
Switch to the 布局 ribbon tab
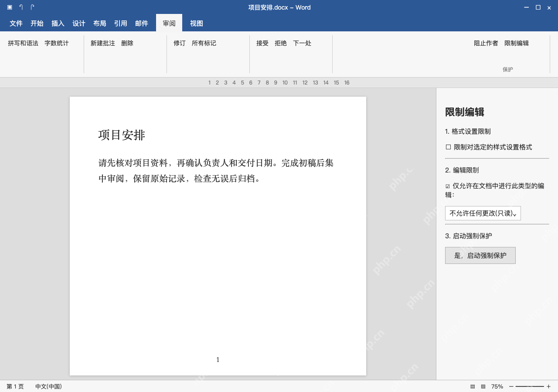pos(100,24)
